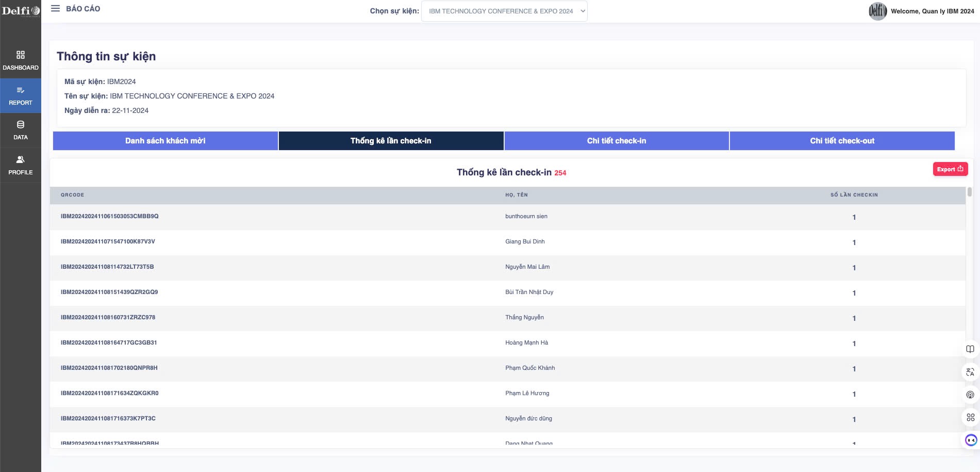Toggle the hamburger menu icon
Viewport: 980px width, 472px height.
point(55,9)
